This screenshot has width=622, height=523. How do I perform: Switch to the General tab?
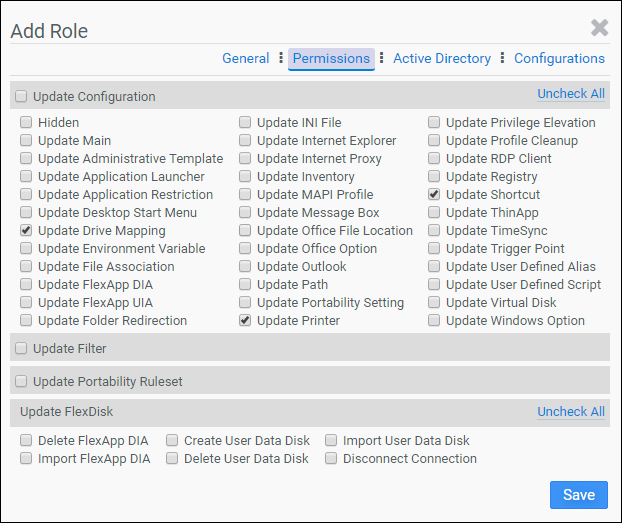[x=245, y=59]
